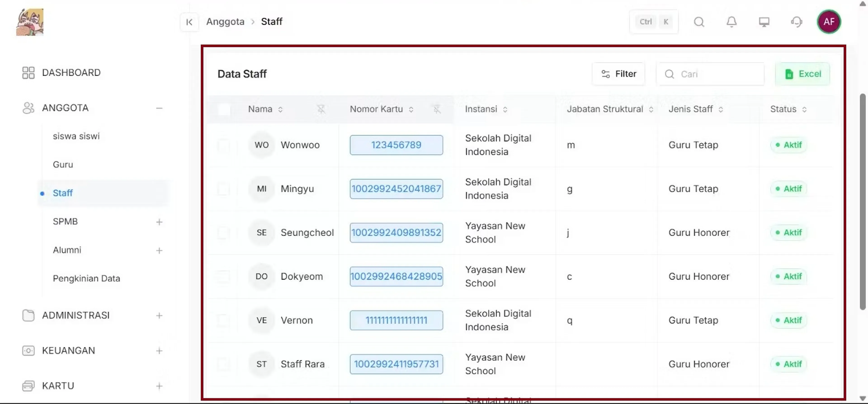The image size is (868, 404).
Task: Open card number 1002992468428905
Action: [396, 276]
